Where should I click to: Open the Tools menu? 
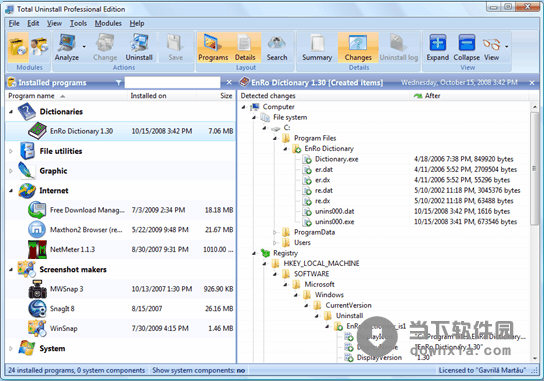click(x=78, y=23)
